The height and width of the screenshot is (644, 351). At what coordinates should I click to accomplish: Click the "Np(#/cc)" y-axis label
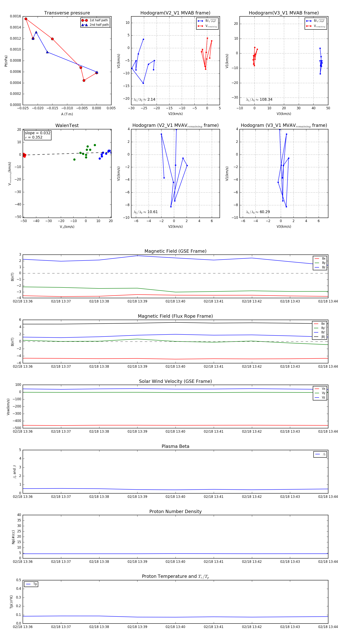tap(13, 537)
